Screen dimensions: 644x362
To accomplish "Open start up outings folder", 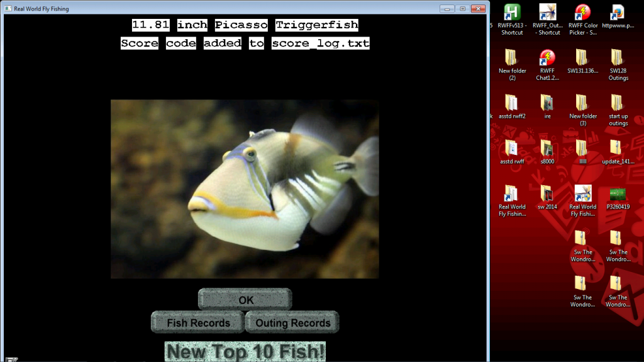I will [x=618, y=110].
